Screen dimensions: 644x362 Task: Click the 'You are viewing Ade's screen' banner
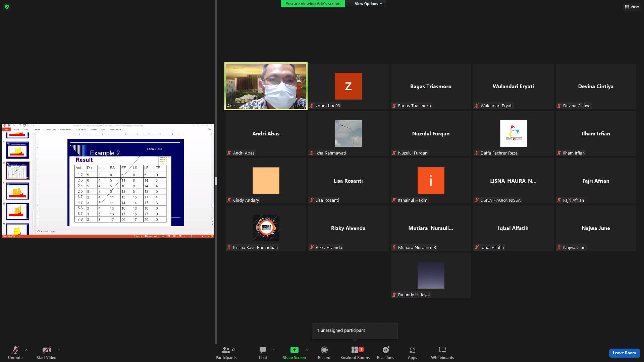tap(313, 4)
